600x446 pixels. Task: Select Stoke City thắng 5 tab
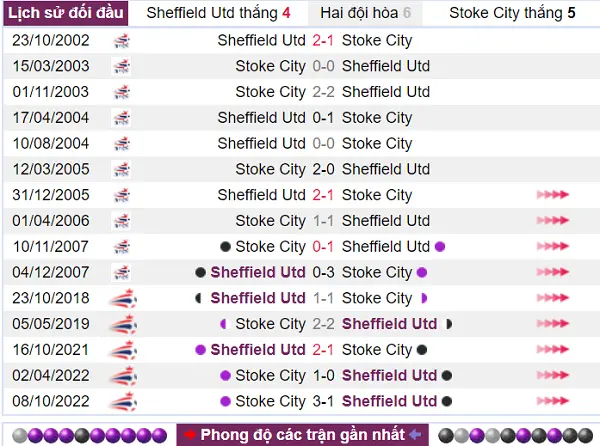tap(512, 13)
